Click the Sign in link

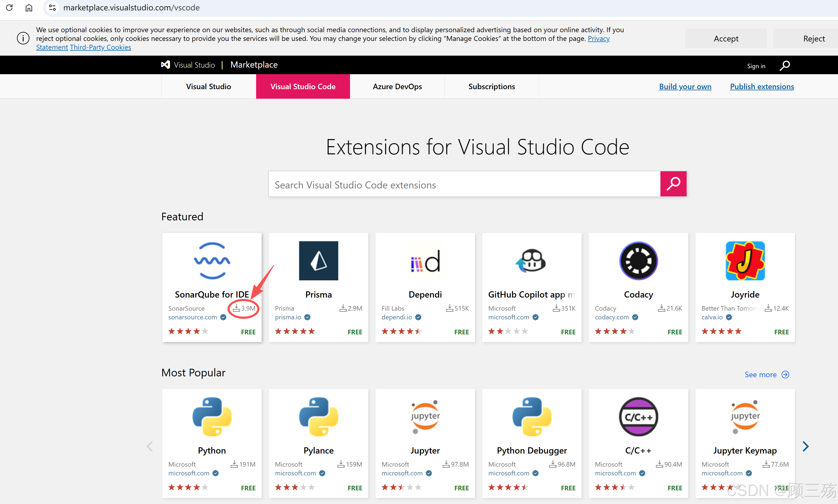tap(756, 66)
